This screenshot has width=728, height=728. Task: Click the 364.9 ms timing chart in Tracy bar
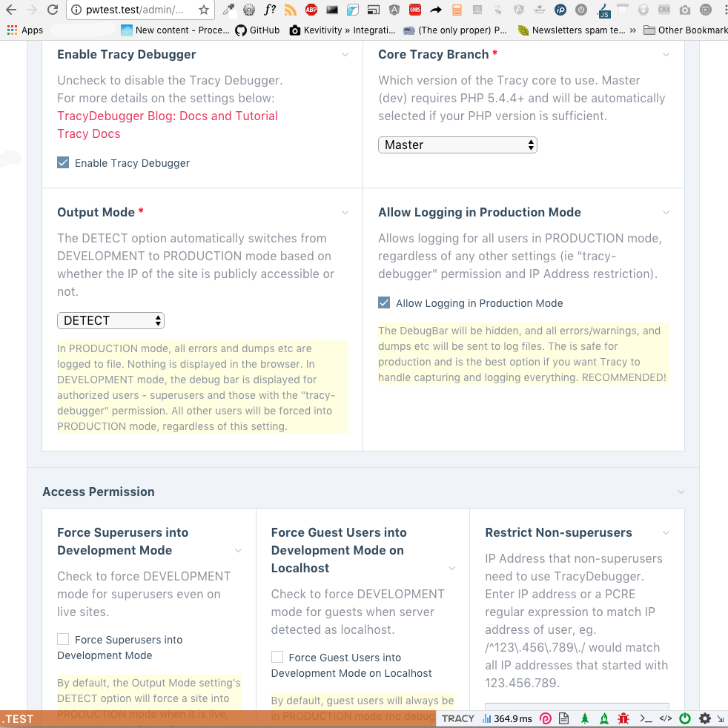(508, 718)
